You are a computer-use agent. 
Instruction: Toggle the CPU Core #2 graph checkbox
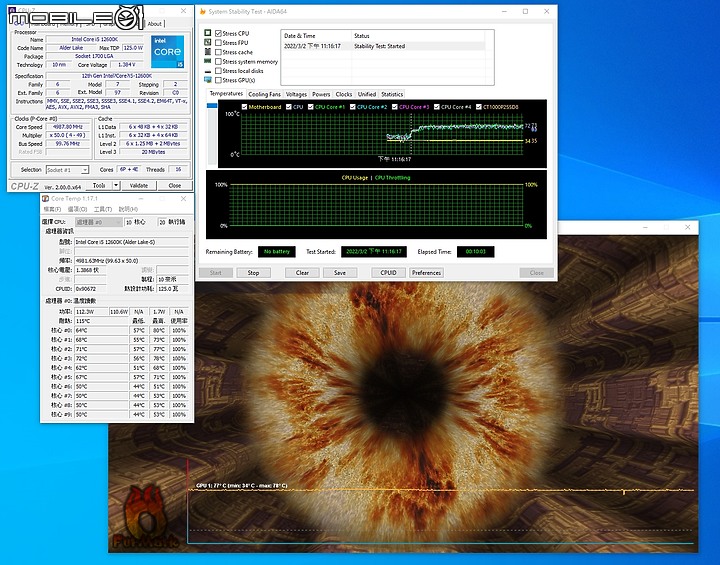[x=353, y=107]
